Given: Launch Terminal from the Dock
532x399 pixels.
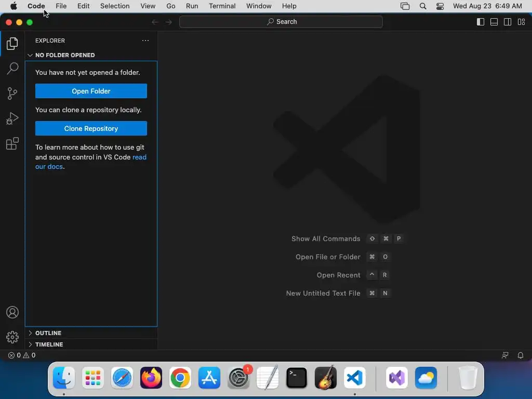Looking at the screenshot, I should click(297, 378).
